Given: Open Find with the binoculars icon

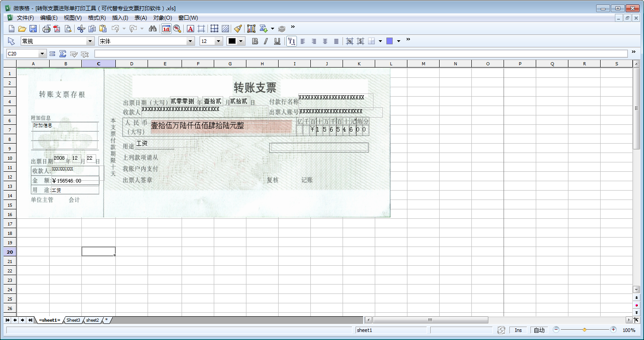Looking at the screenshot, I should point(153,29).
